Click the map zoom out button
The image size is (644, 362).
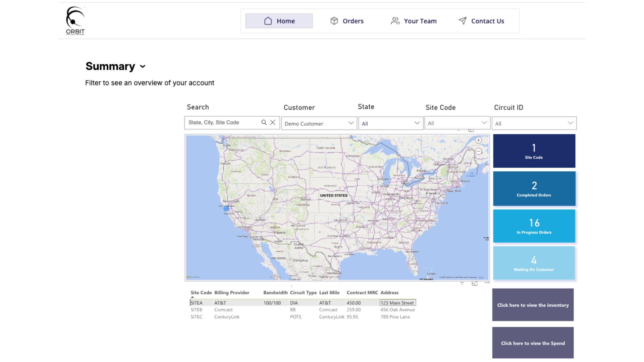click(x=479, y=152)
